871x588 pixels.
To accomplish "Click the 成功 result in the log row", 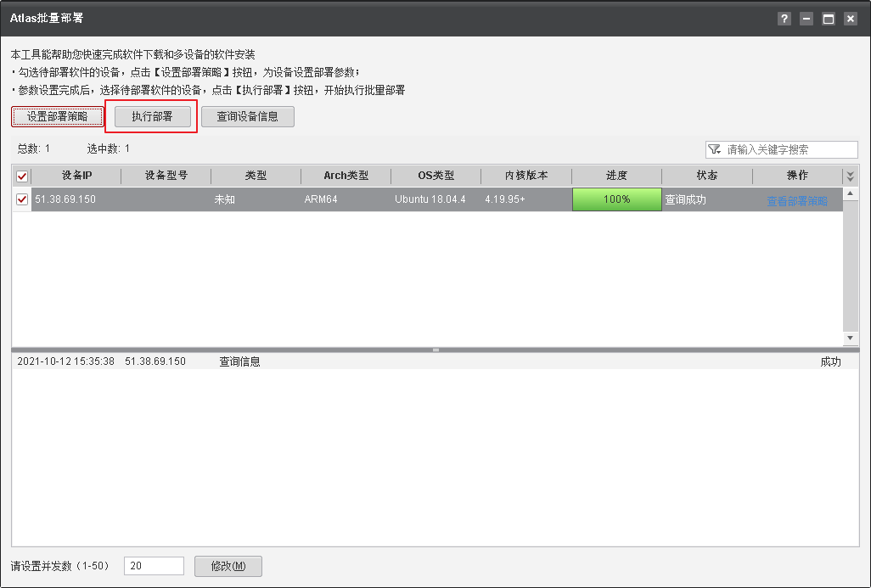I will tap(830, 361).
